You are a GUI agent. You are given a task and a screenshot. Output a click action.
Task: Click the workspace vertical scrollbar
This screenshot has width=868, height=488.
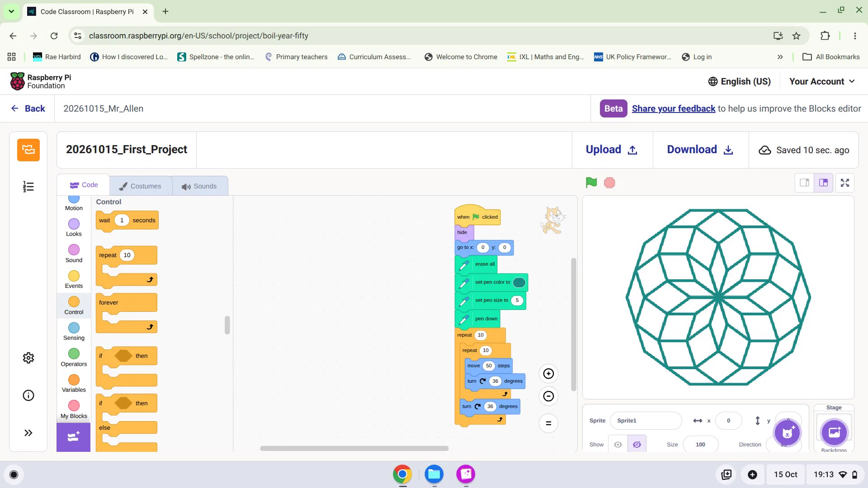click(574, 324)
